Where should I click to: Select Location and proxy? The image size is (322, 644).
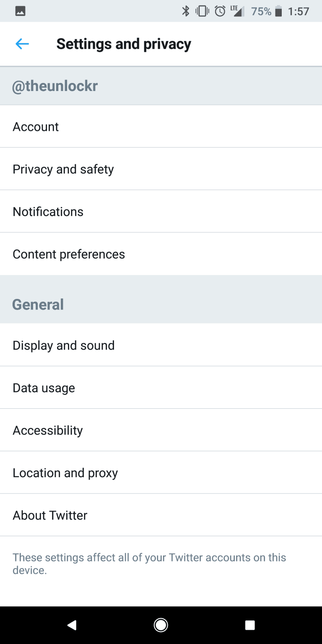coord(161,473)
